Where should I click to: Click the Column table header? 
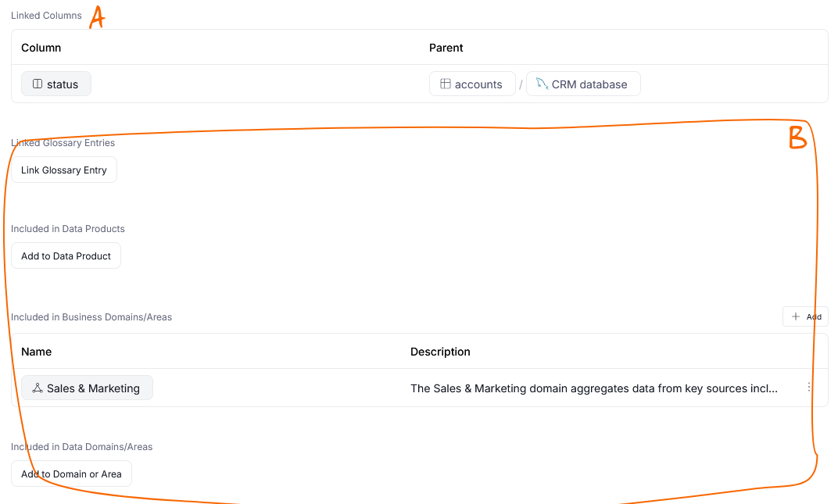click(41, 48)
